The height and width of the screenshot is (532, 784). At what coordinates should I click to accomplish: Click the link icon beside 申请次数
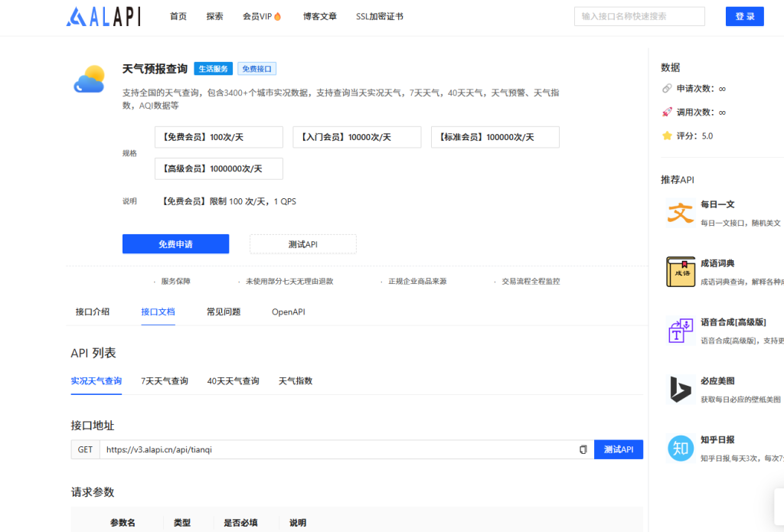667,89
